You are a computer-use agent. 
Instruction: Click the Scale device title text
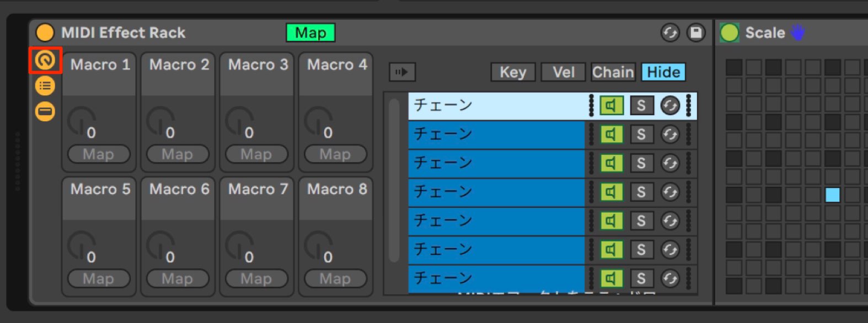[765, 33]
